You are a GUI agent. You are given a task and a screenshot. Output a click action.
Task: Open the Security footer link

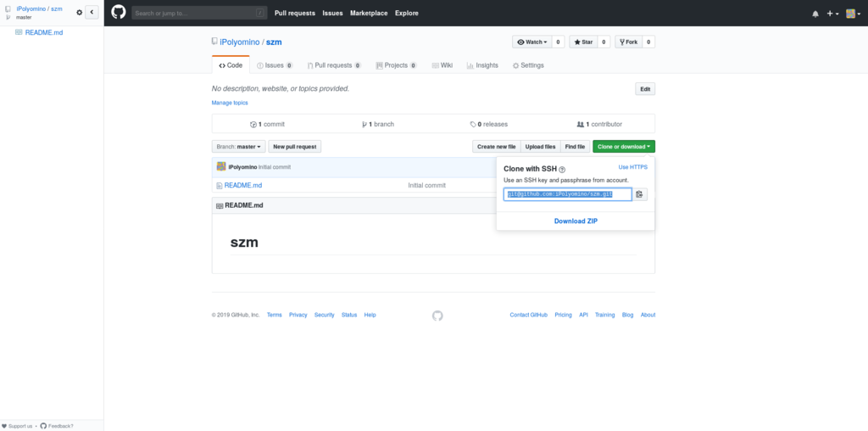(325, 316)
